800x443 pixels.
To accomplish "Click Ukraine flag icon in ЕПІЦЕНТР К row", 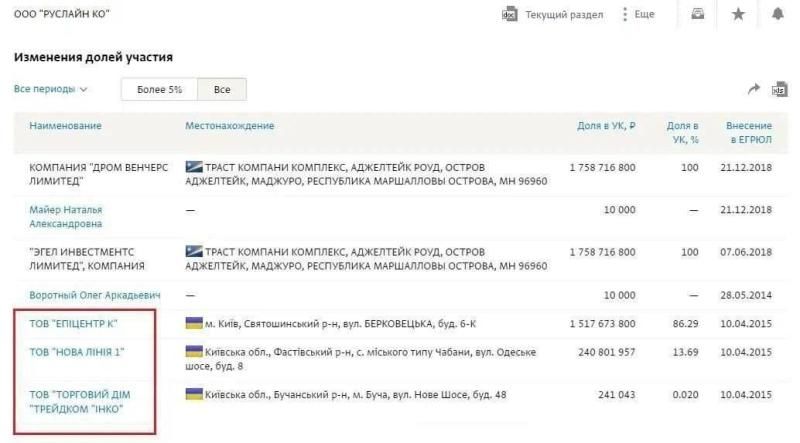I will (x=193, y=325).
